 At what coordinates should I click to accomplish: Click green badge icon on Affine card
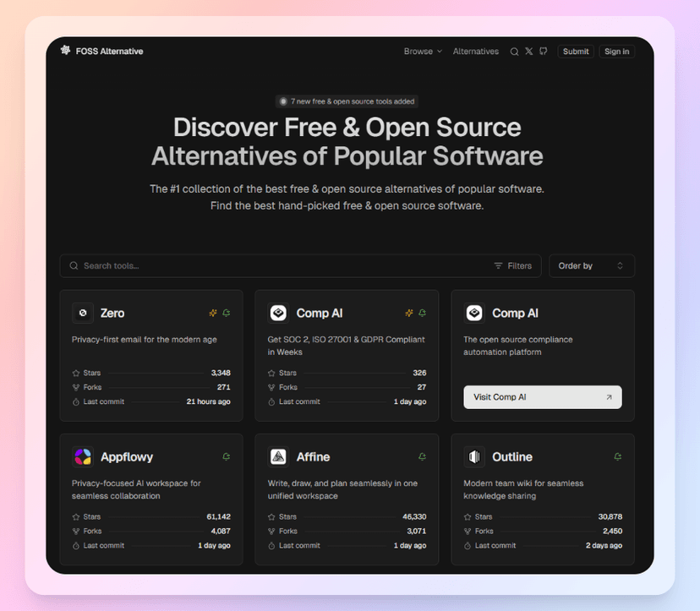[423, 456]
